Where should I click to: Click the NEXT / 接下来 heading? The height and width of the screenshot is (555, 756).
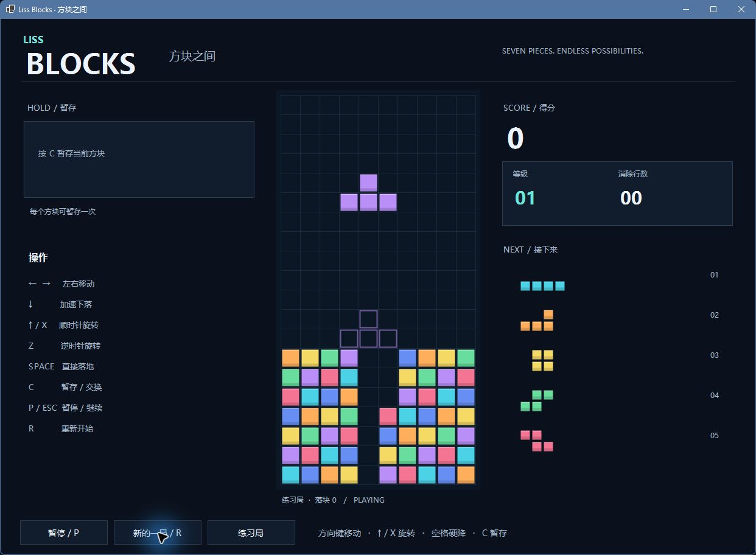point(530,250)
